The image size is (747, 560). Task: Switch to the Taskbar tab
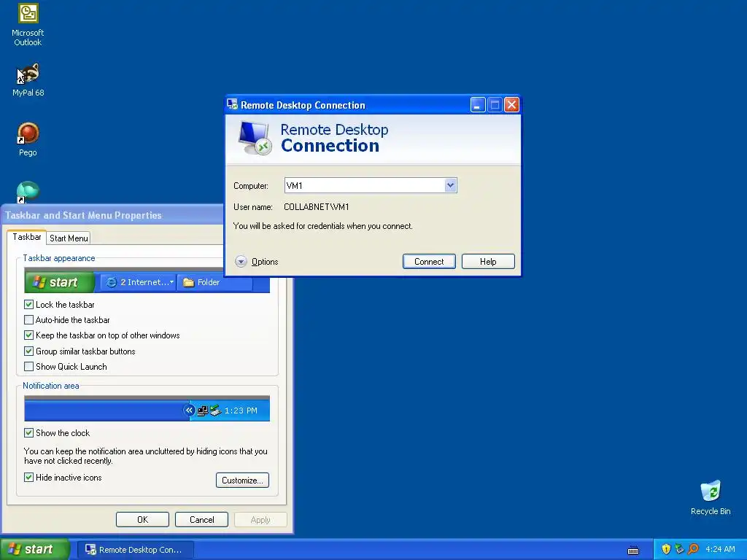click(x=27, y=237)
